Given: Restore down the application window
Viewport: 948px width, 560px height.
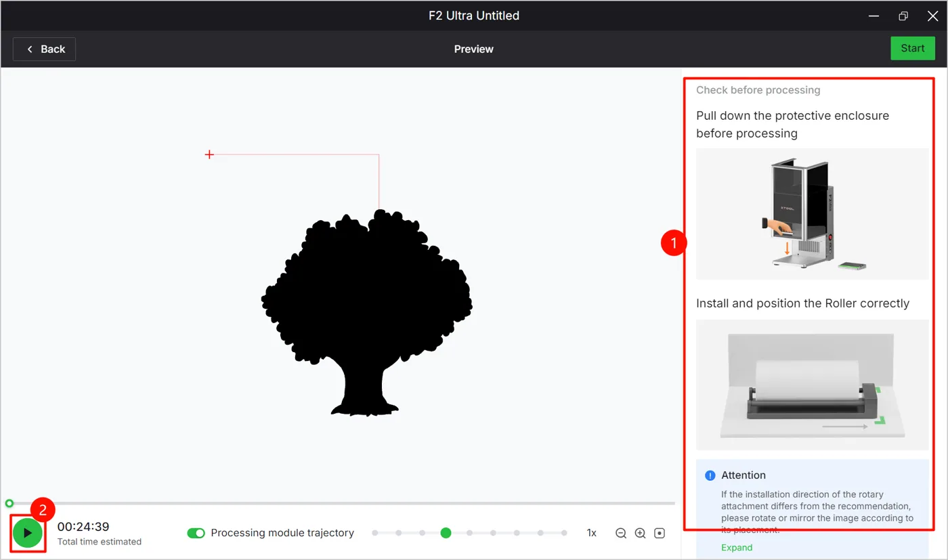Looking at the screenshot, I should 903,16.
